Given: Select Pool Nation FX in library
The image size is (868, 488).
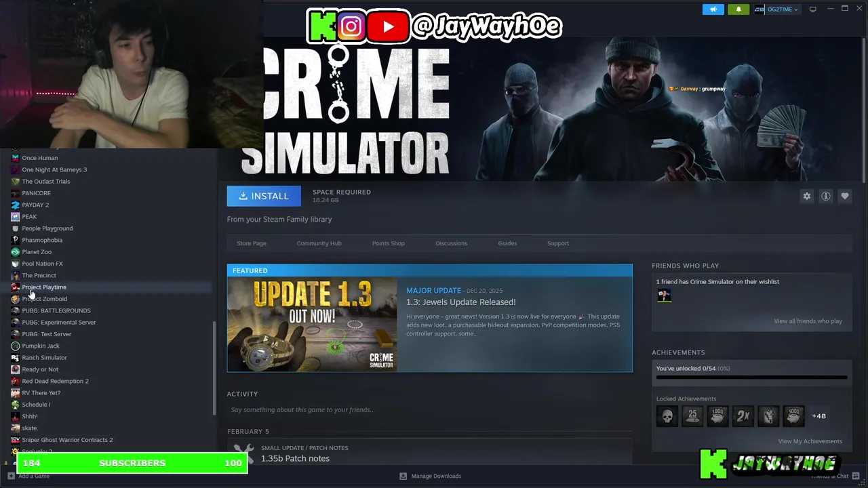Looking at the screenshot, I should click(x=42, y=264).
